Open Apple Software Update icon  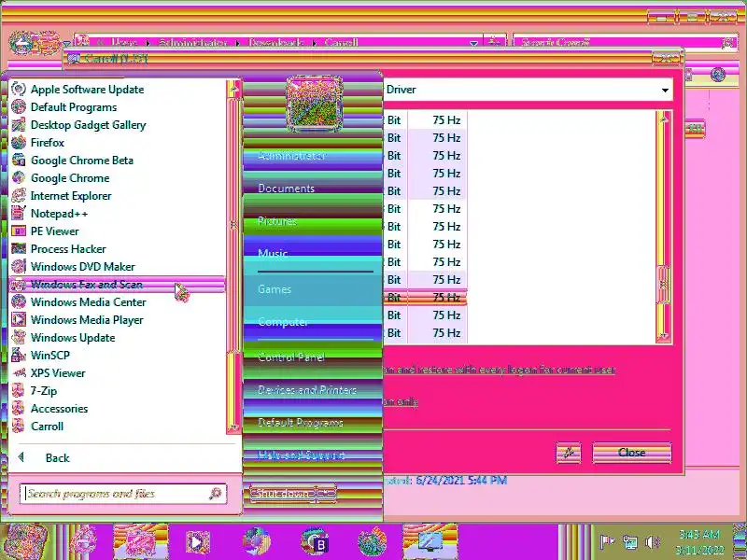tap(19, 89)
